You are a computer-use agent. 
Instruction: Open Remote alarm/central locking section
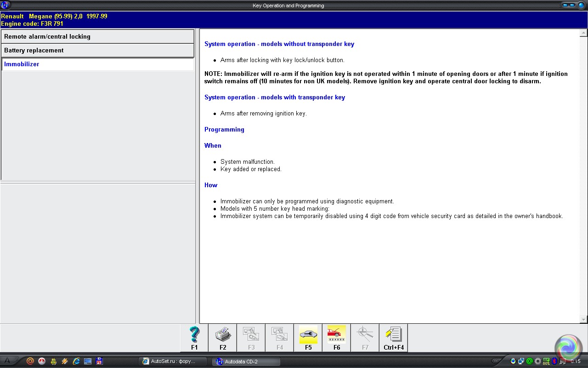[97, 37]
